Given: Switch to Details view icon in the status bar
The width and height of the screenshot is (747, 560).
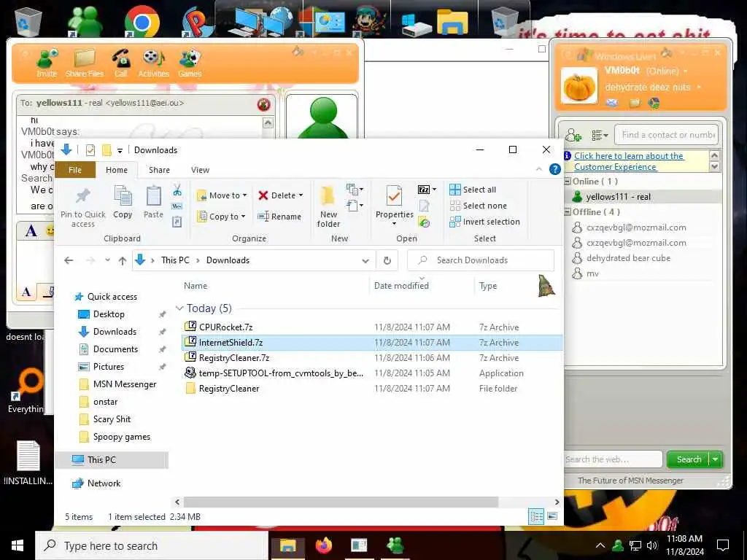Looking at the screenshot, I should pyautogui.click(x=536, y=517).
